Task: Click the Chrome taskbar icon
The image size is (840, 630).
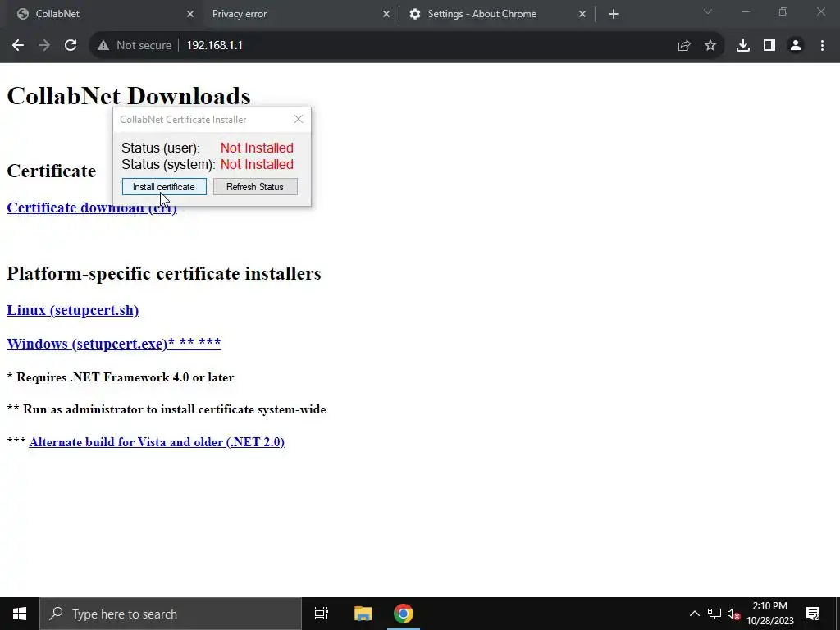Action: [x=404, y=614]
